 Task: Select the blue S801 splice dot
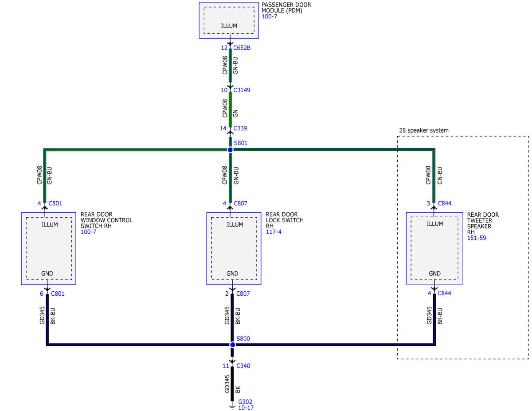point(230,150)
